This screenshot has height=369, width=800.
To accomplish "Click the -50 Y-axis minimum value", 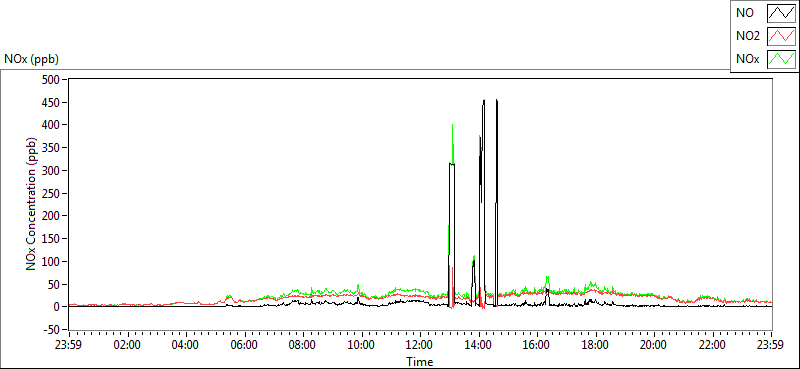I will [x=52, y=329].
